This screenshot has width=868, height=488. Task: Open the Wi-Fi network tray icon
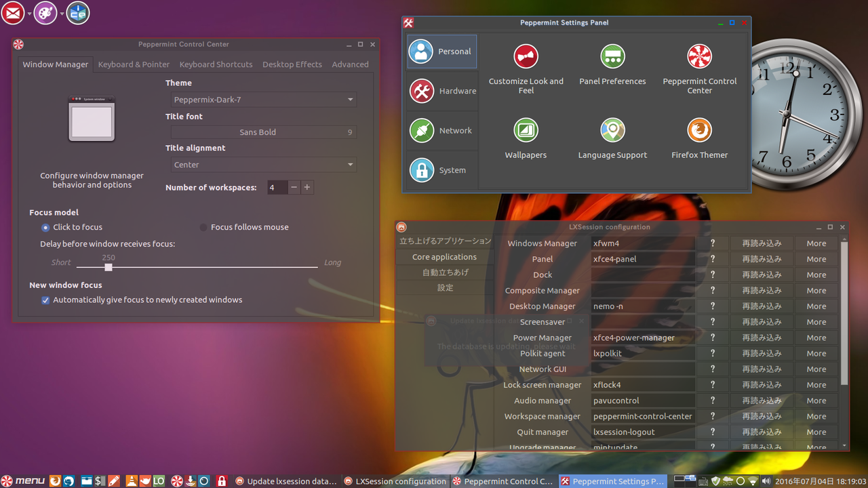pyautogui.click(x=753, y=481)
